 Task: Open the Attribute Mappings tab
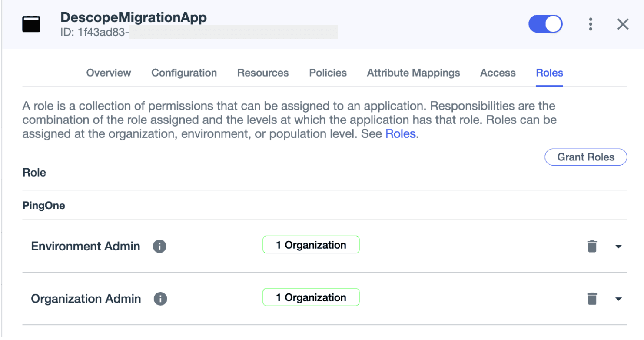tap(413, 73)
